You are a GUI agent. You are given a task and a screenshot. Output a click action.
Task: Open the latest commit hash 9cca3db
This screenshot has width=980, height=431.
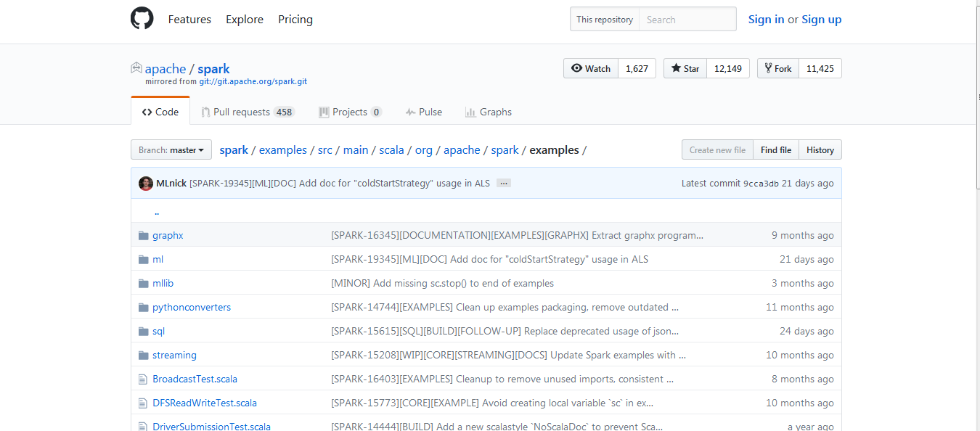coord(761,184)
